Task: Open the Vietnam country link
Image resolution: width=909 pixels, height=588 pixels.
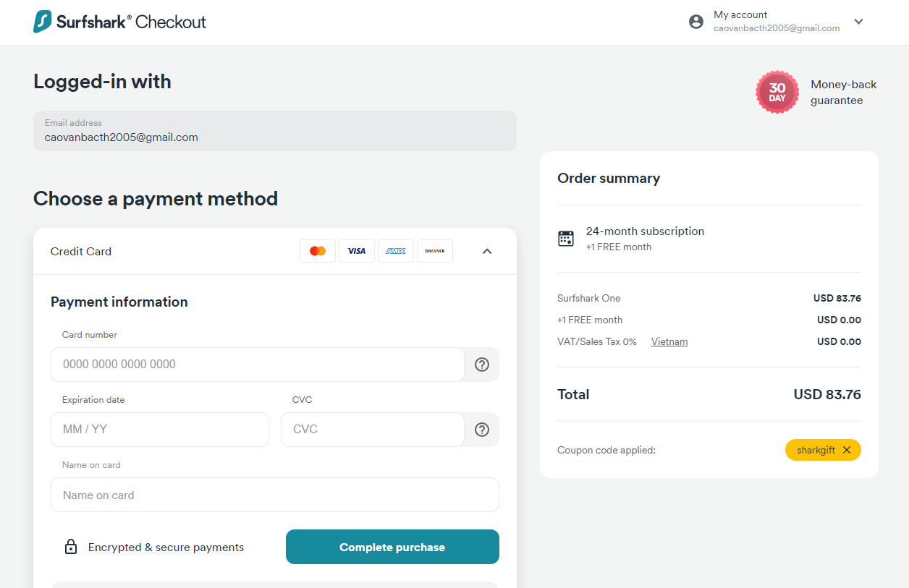Action: [669, 341]
